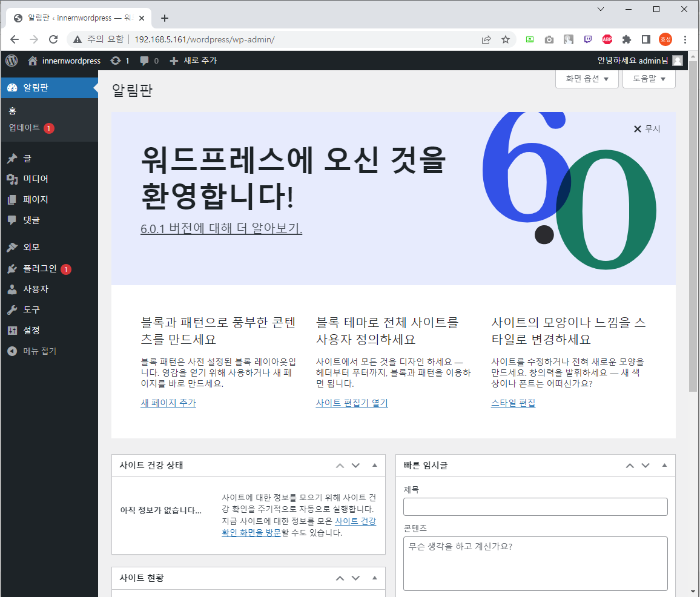The height and width of the screenshot is (597, 700).
Task: Select 알림판 dashboard menu item
Action: point(49,88)
